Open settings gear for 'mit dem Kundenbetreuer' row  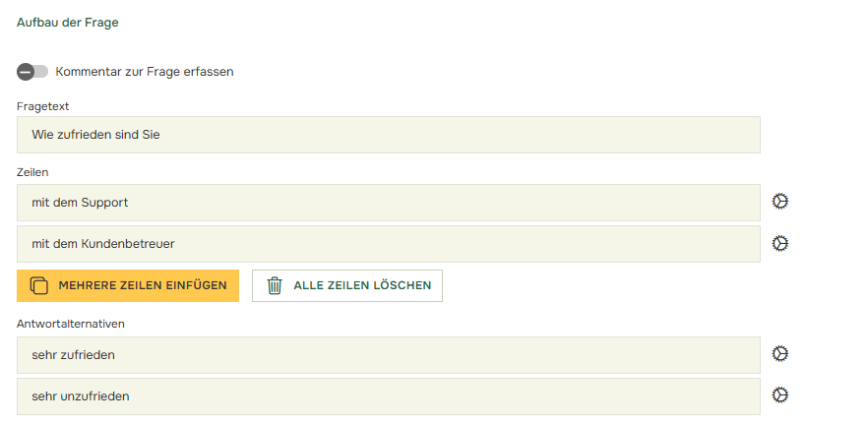(780, 243)
